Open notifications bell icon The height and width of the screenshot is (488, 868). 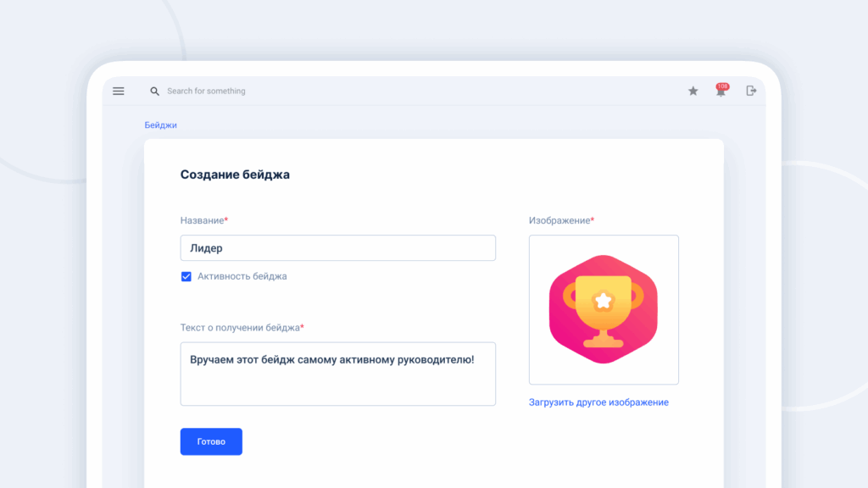[720, 93]
